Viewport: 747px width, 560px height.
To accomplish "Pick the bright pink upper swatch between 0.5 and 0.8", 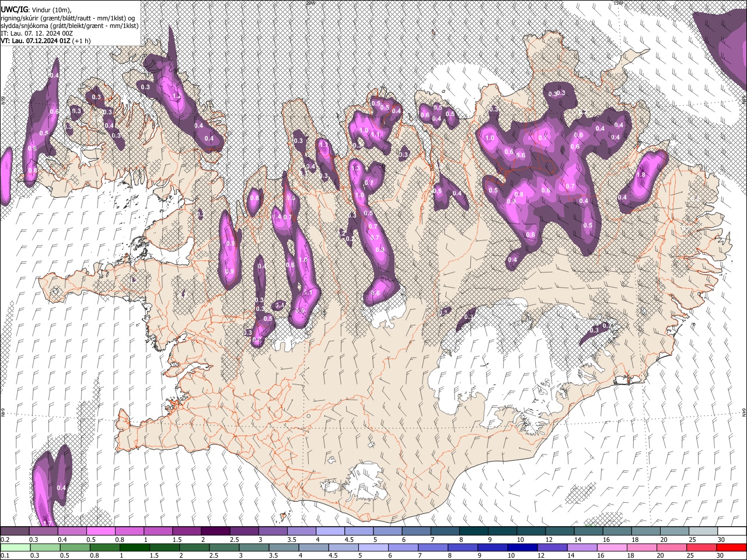I will pyautogui.click(x=101, y=531).
